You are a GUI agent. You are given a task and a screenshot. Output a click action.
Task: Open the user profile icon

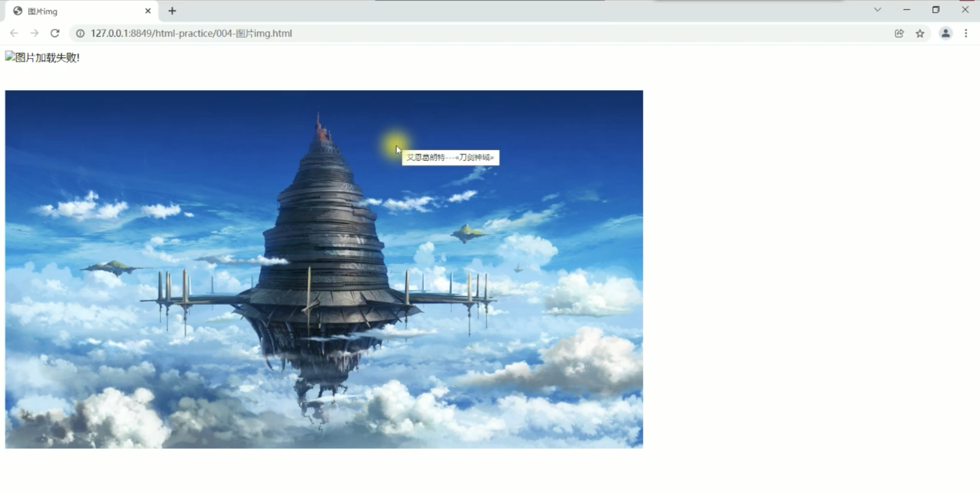[946, 33]
